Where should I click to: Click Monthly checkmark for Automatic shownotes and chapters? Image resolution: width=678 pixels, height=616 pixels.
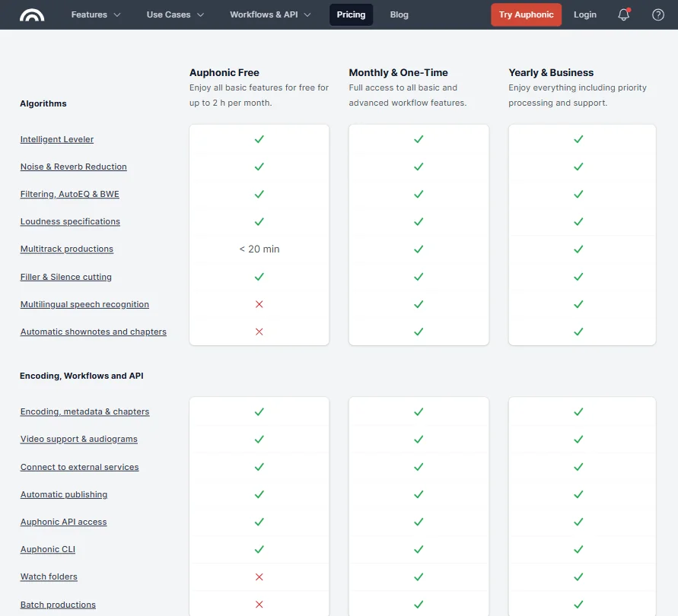[x=419, y=332]
